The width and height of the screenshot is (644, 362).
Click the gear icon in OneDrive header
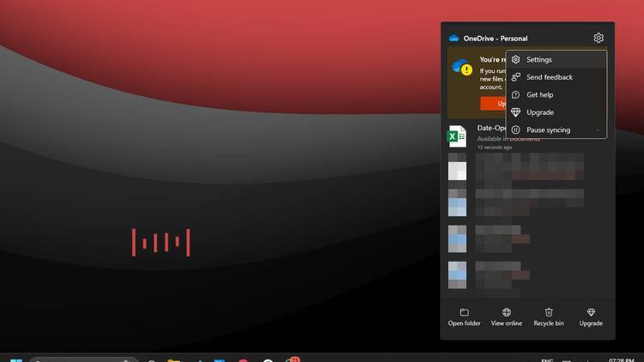pos(598,38)
